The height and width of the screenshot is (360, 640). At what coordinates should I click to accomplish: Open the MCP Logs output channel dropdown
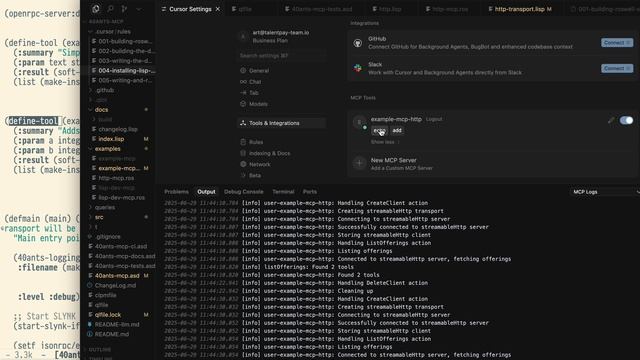point(605,192)
